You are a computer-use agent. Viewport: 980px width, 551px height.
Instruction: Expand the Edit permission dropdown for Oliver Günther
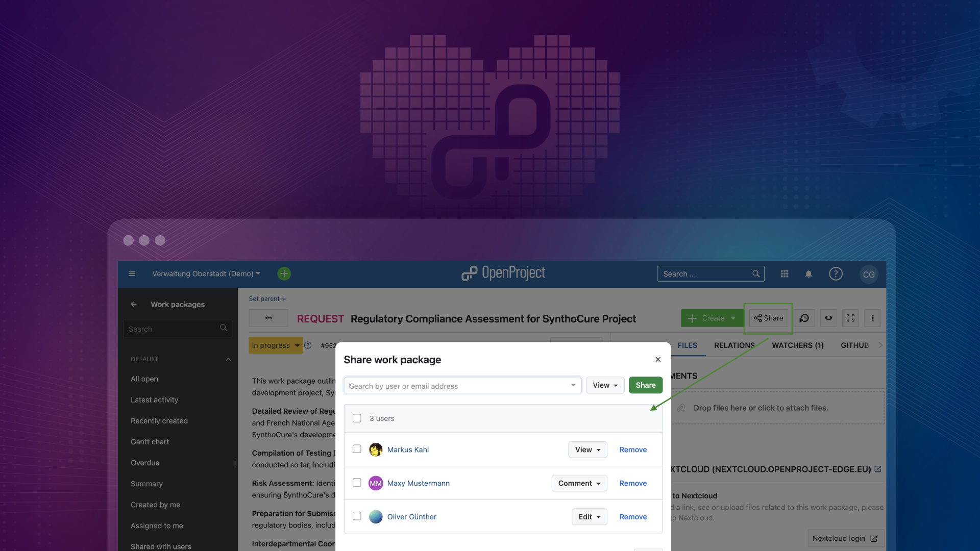[589, 516]
